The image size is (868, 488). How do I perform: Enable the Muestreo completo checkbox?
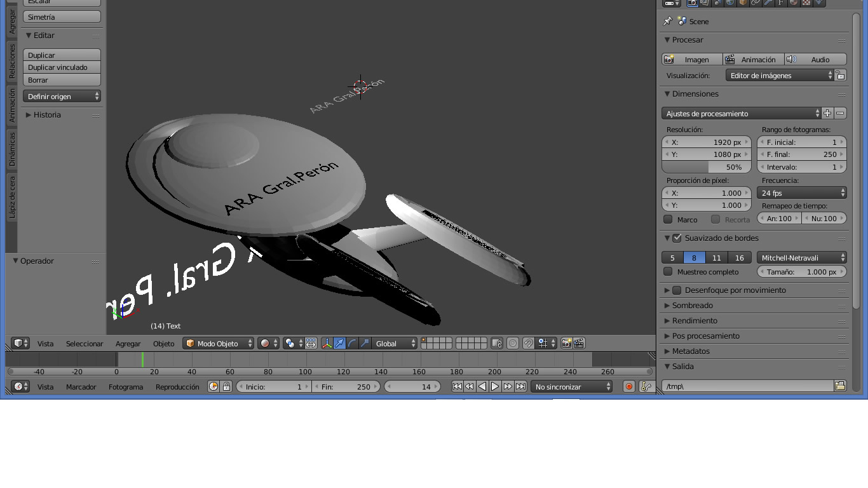click(668, 271)
